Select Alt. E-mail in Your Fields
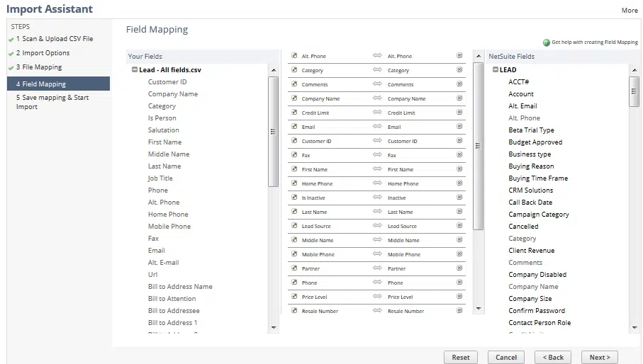This screenshot has width=643, height=364. 164,263
